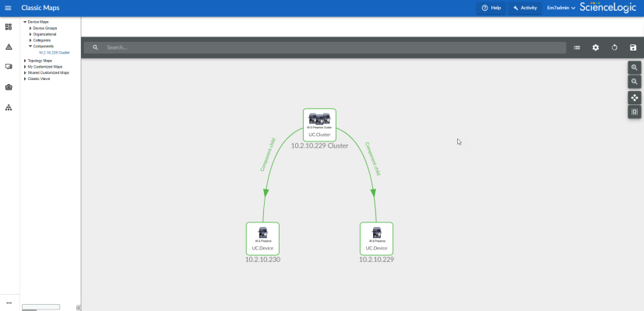Zoom out on the map
Screen dimensions: 644x311
pos(635,82)
